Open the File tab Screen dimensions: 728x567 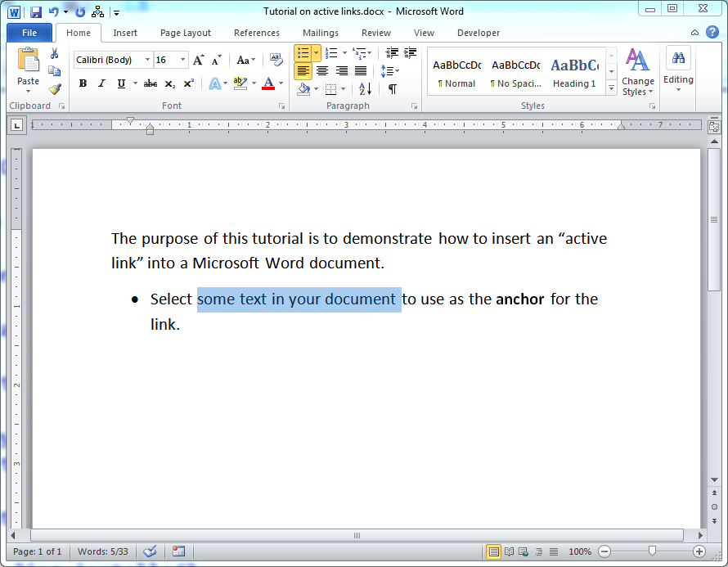tap(29, 33)
